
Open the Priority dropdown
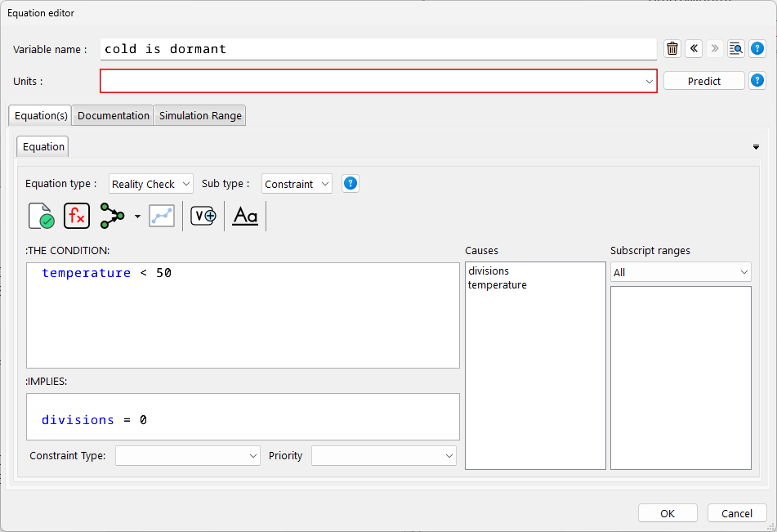tap(383, 455)
